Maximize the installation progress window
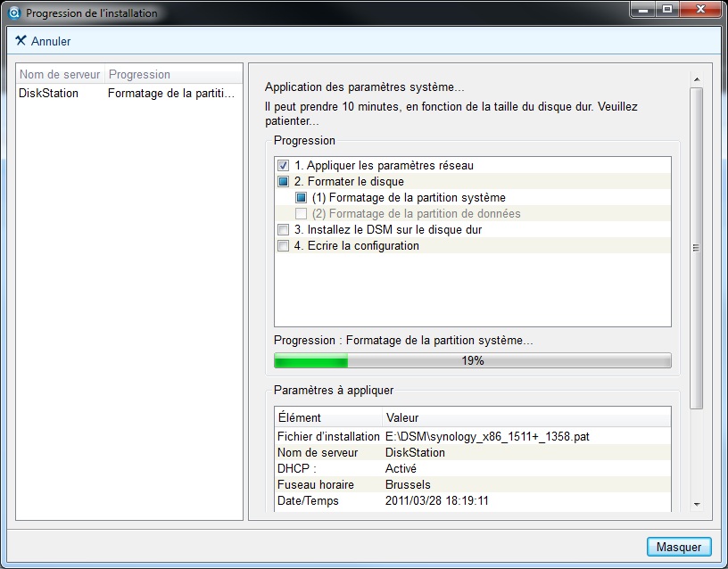 click(x=667, y=9)
